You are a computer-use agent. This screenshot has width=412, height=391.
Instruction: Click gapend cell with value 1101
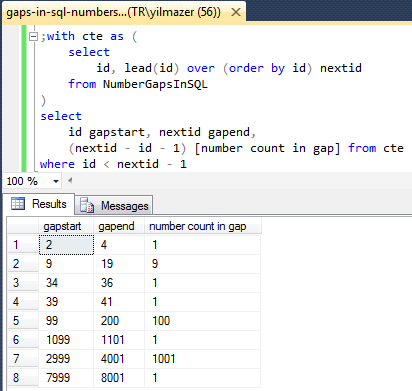click(x=119, y=340)
